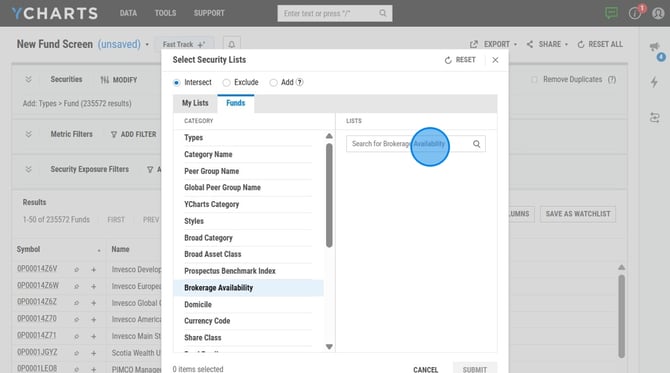
Task: Click the plus icon for 0P0001JGYZ
Action: pyautogui.click(x=94, y=353)
